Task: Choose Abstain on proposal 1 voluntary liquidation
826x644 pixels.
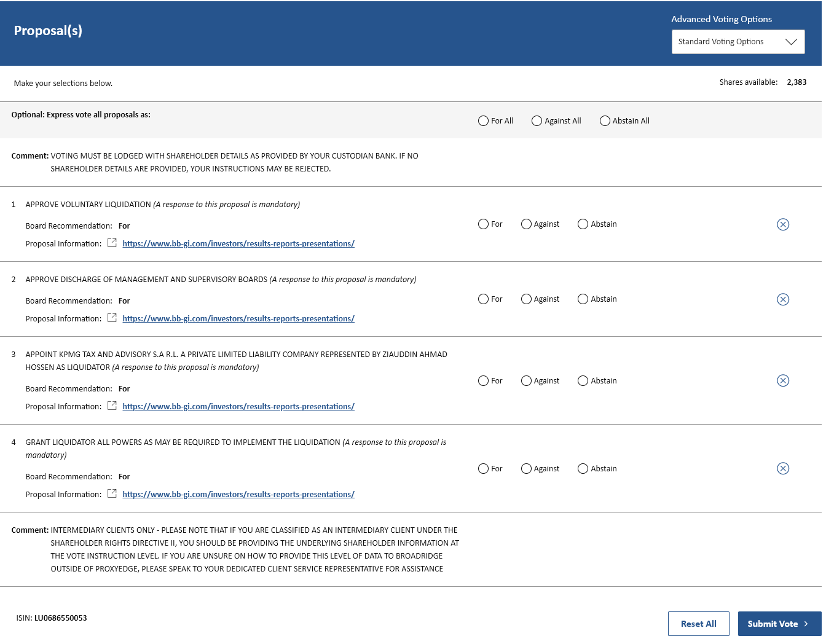Action: click(x=583, y=224)
